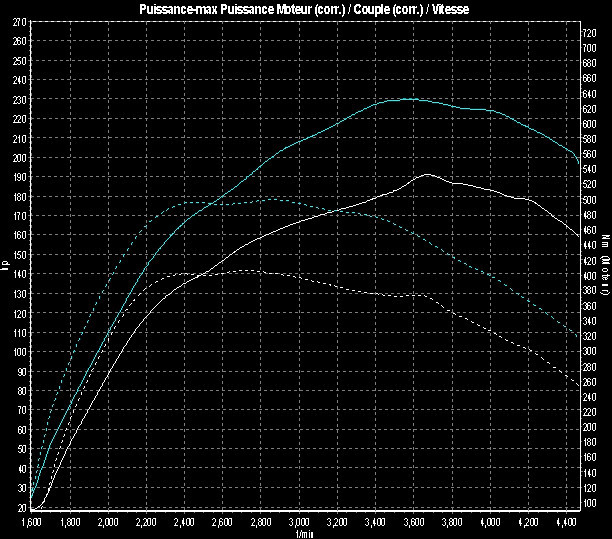This screenshot has height=539, width=612.
Task: Click the 2,400 tick label on the bottom axis
Action: (184, 522)
